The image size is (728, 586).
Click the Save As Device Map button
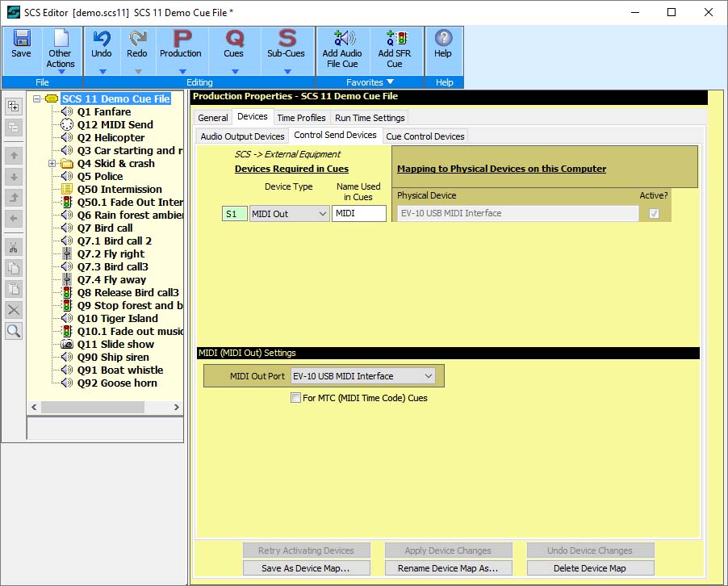(x=306, y=568)
